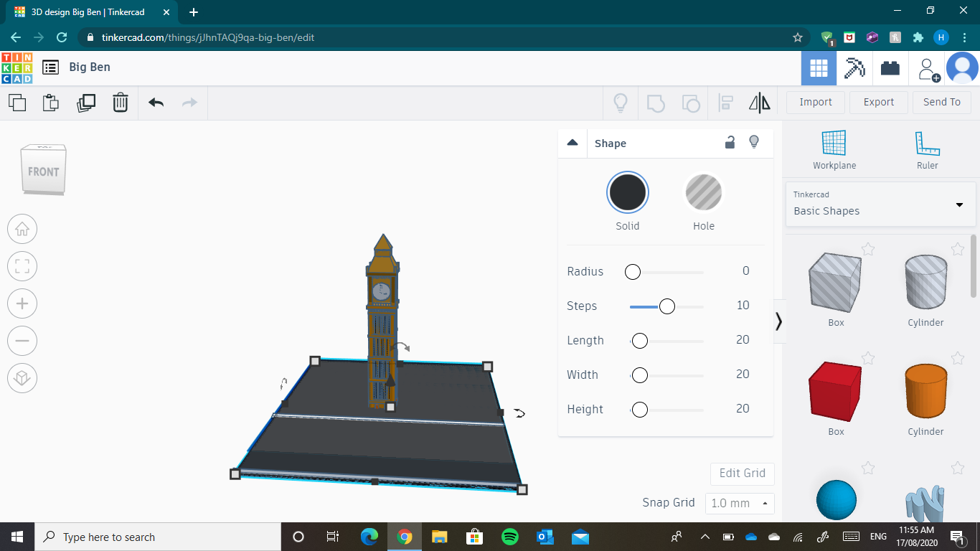Click the Ungroup shapes icon
This screenshot has width=980, height=551.
(690, 103)
